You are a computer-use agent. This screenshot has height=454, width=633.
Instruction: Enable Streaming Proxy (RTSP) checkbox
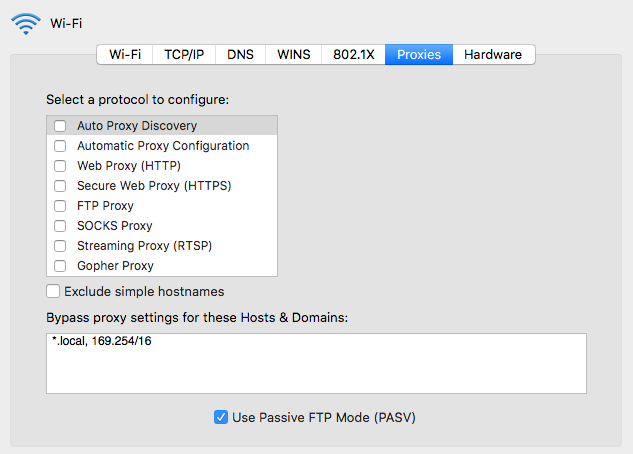point(61,246)
